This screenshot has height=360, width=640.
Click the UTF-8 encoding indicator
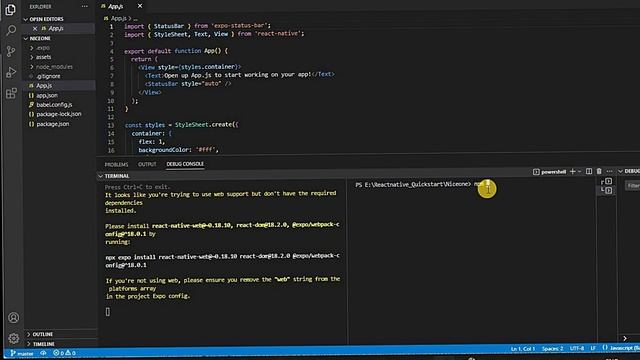click(577, 349)
